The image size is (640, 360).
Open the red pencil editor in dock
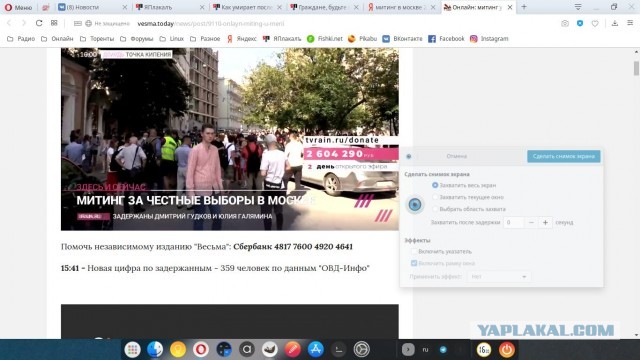292,350
